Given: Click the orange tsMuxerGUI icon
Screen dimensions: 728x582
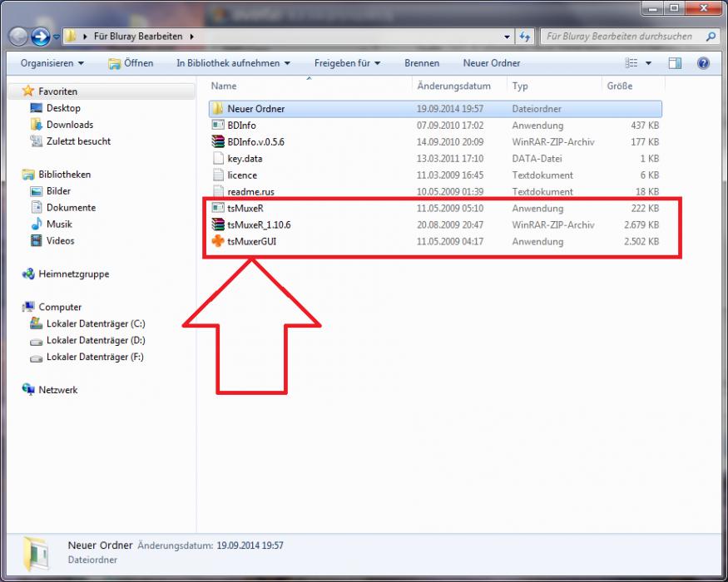Looking at the screenshot, I should [x=218, y=241].
